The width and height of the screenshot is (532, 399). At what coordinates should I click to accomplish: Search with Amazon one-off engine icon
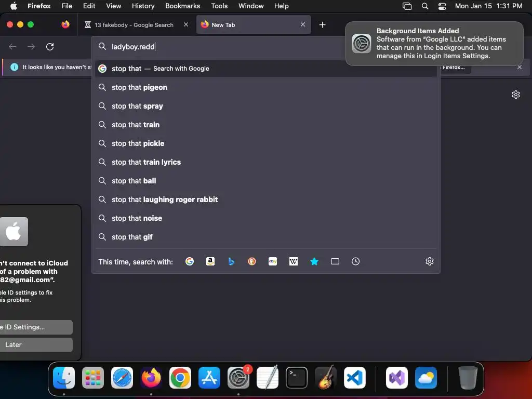pos(210,261)
